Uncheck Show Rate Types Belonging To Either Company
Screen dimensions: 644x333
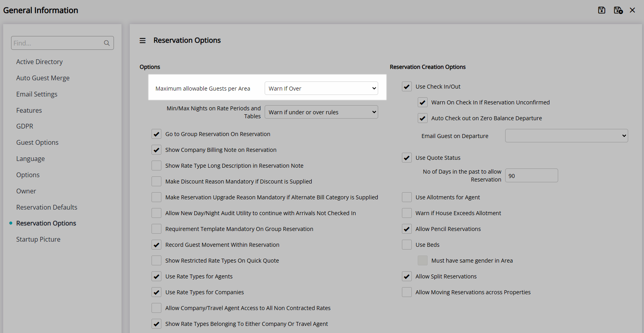click(x=156, y=324)
